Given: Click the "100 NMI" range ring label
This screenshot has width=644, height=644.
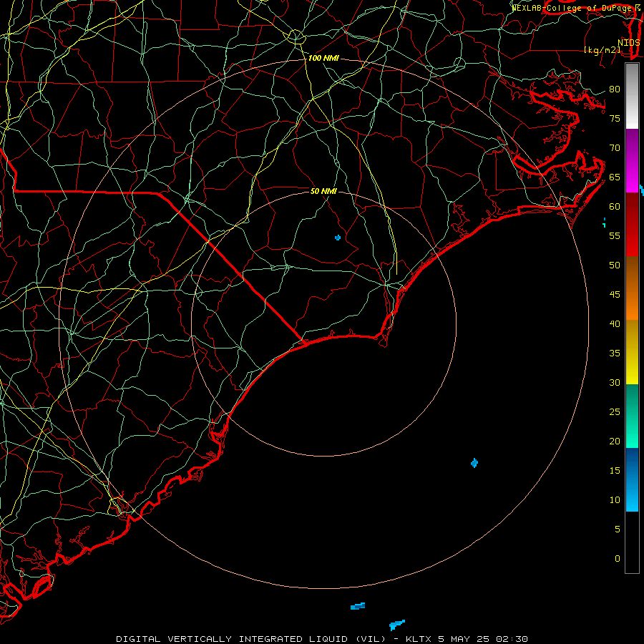Looking at the screenshot, I should tap(323, 59).
